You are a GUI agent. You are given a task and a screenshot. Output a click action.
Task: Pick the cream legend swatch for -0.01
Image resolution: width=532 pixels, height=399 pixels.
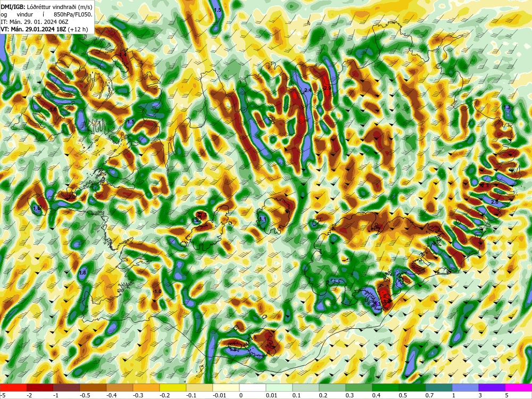click(x=226, y=387)
